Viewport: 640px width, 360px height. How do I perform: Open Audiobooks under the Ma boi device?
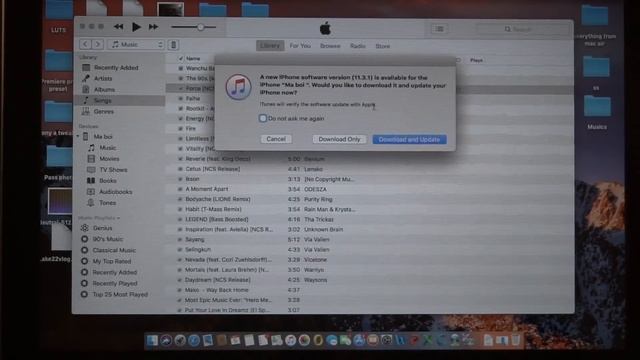click(116, 192)
